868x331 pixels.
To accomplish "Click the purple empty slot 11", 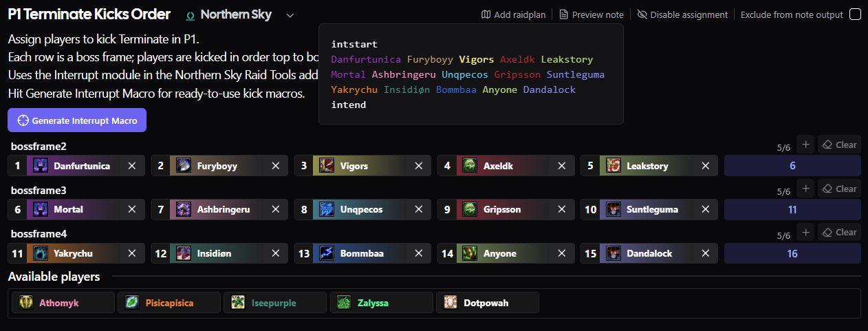I will (x=792, y=209).
